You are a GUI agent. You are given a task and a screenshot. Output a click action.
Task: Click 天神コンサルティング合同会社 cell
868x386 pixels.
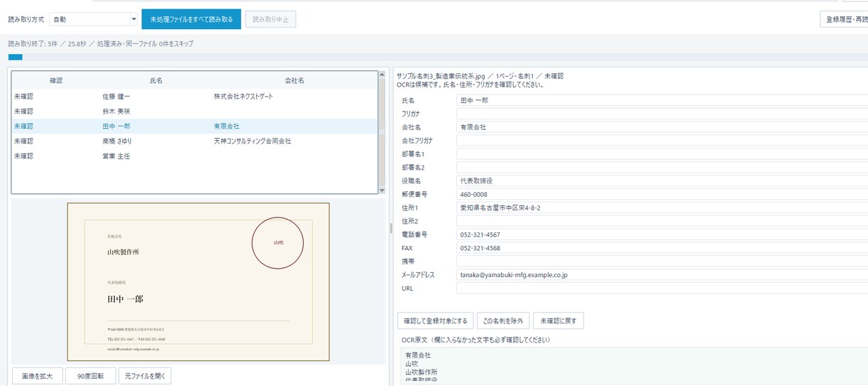(253, 141)
